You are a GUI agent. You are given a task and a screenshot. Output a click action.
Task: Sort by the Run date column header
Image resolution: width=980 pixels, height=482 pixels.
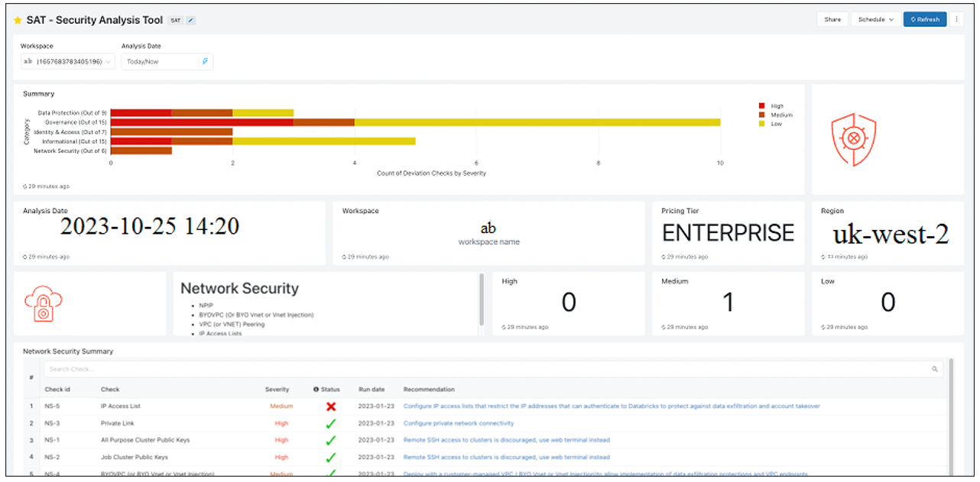[x=372, y=390]
